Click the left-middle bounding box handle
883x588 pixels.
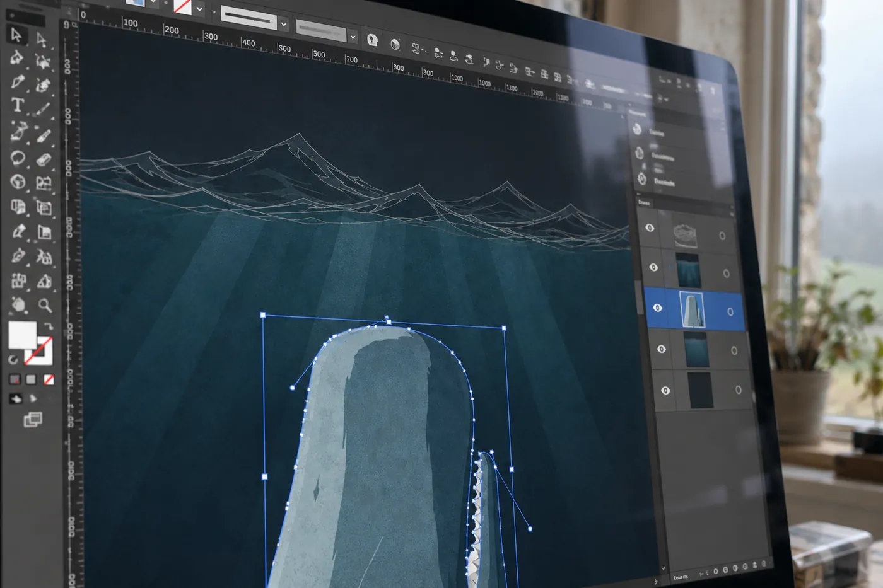pyautogui.click(x=264, y=476)
